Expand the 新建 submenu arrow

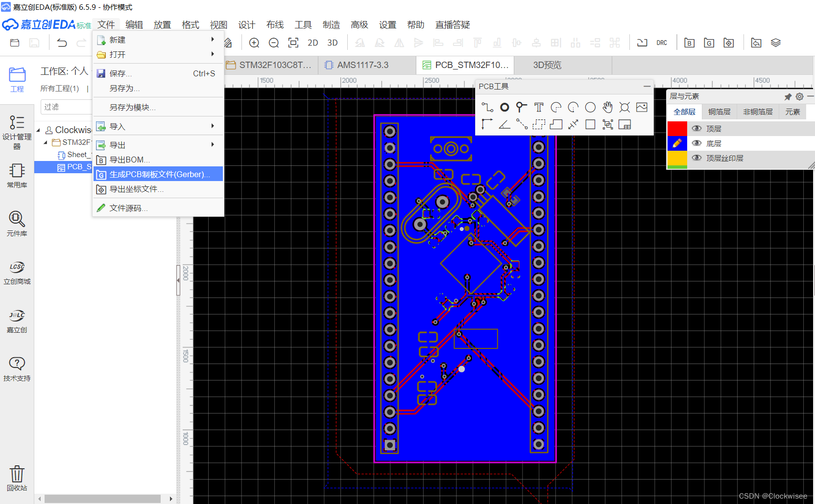tap(213, 39)
